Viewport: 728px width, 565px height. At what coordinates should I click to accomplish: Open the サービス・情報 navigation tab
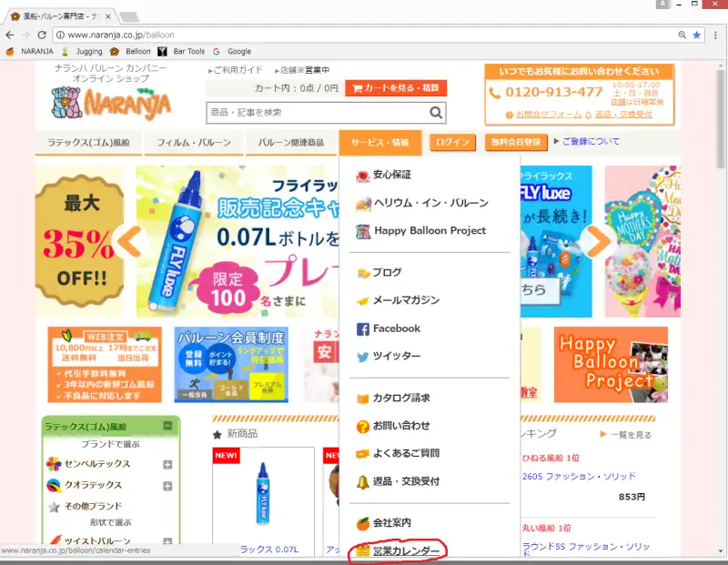380,143
